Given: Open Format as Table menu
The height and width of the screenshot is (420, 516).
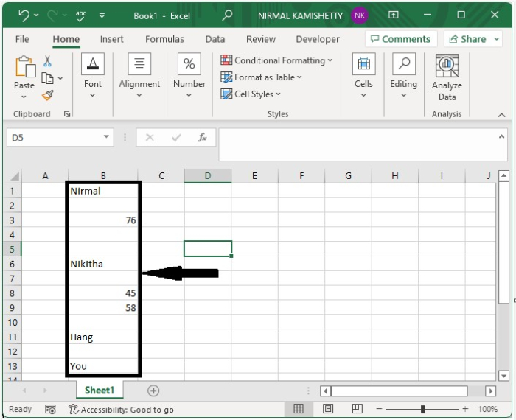Looking at the screenshot, I should tap(261, 77).
